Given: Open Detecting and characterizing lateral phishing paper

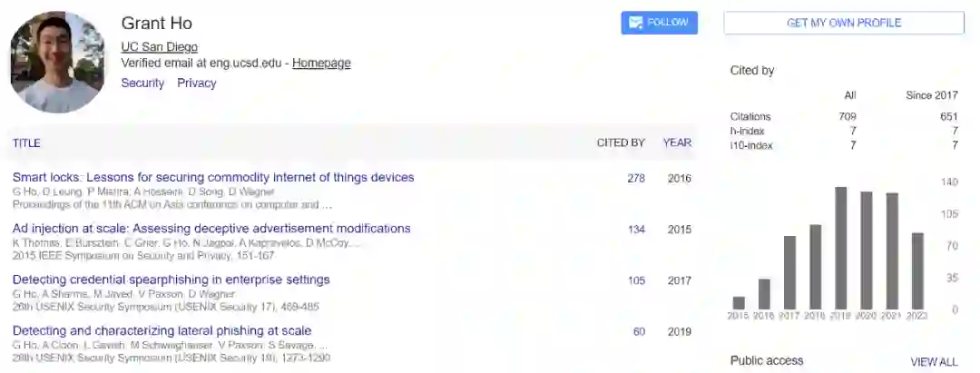Looking at the screenshot, I should point(162,331).
